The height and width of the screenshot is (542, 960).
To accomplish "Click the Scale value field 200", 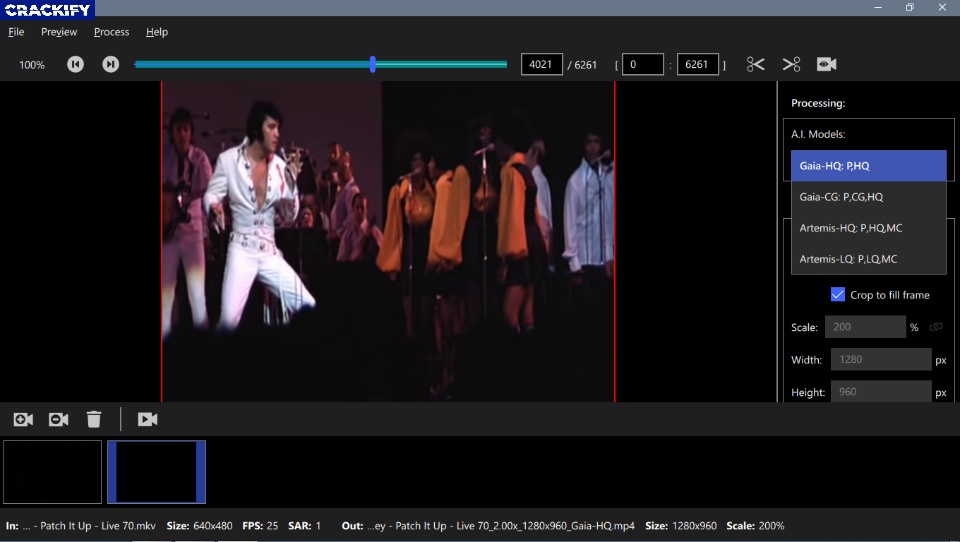I will tap(865, 327).
